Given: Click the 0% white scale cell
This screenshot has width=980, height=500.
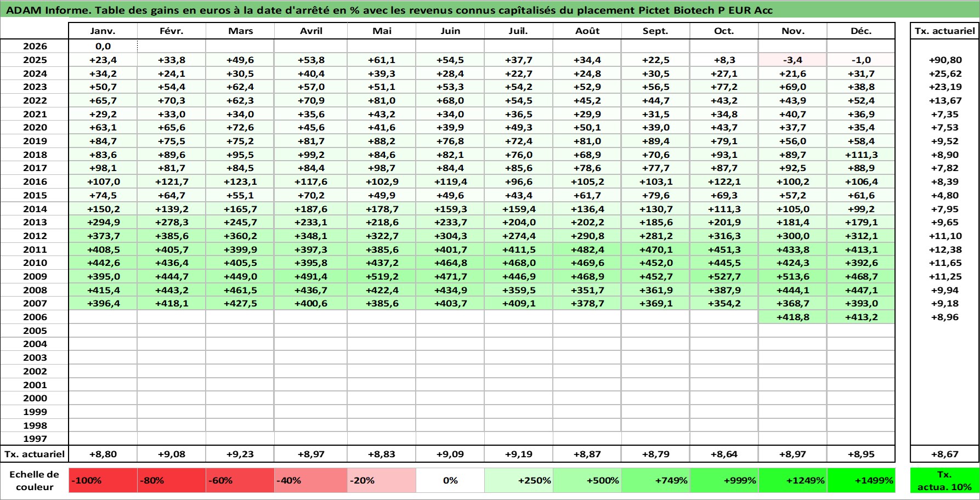Looking at the screenshot, I should [450, 480].
